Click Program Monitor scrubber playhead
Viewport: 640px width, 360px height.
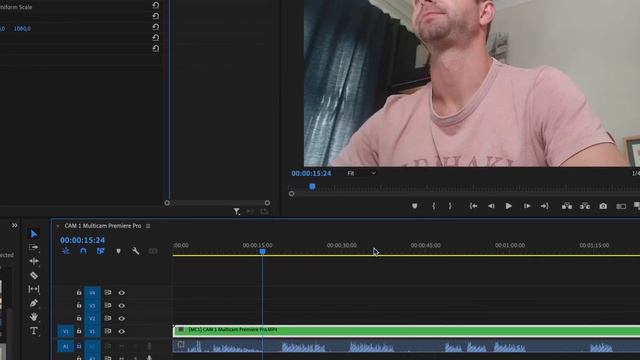coord(312,187)
